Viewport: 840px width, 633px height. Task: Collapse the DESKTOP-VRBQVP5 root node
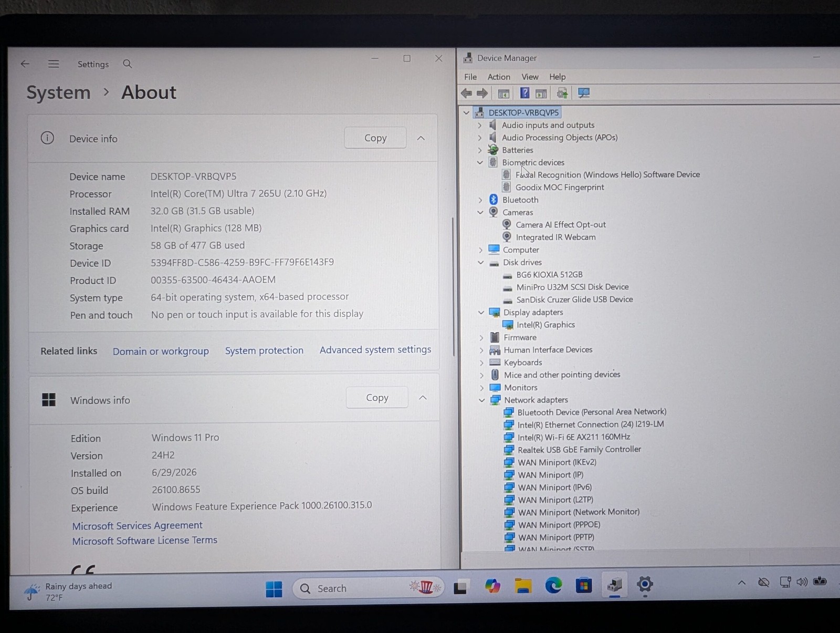tap(466, 113)
